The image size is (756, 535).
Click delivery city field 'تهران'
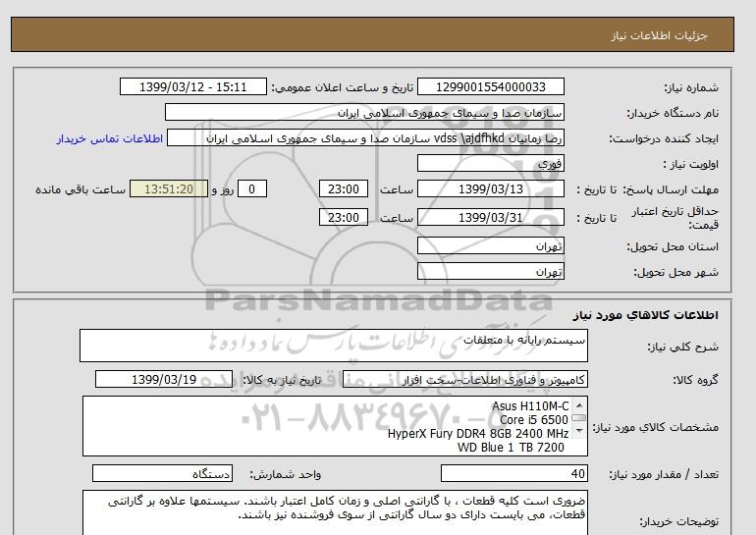[x=490, y=272]
